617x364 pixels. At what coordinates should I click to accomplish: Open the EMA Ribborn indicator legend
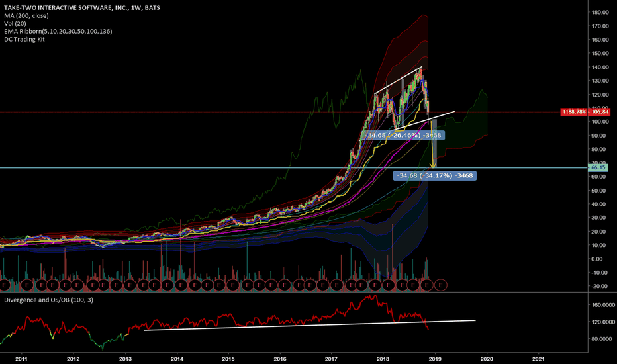coord(58,32)
